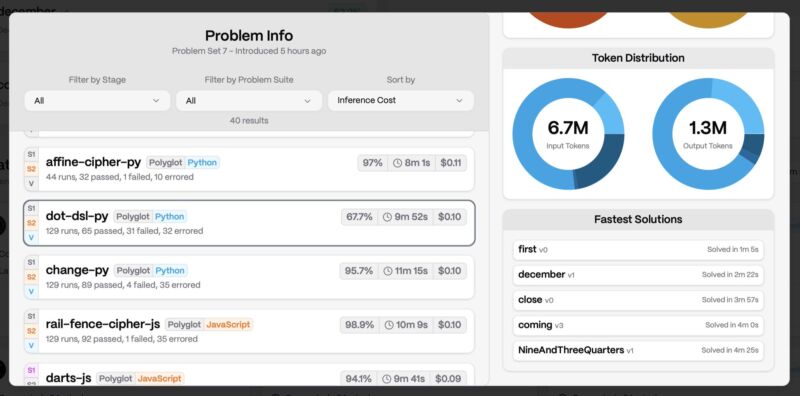Screen dimensions: 800x396
Task: Open the 'december' fastest solution entry
Action: pyautogui.click(x=638, y=275)
